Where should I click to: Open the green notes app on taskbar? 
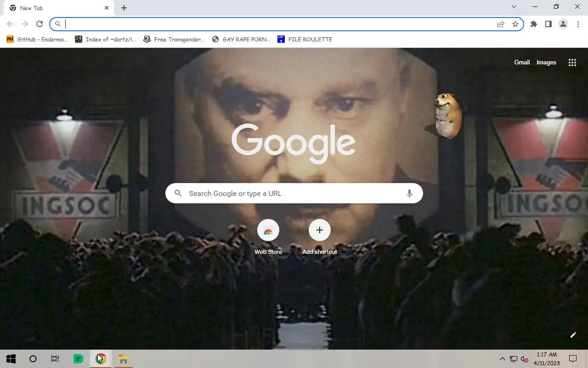(79, 359)
